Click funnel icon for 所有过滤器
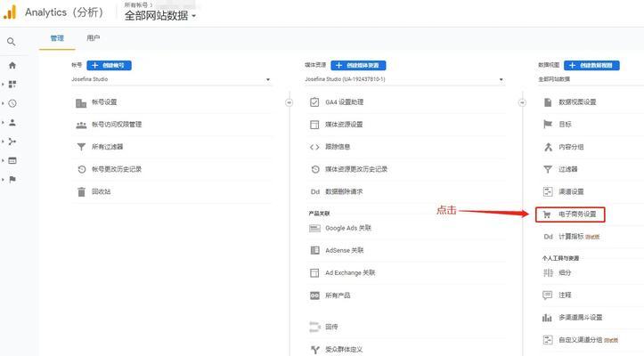This screenshot has width=644, height=356. click(81, 147)
